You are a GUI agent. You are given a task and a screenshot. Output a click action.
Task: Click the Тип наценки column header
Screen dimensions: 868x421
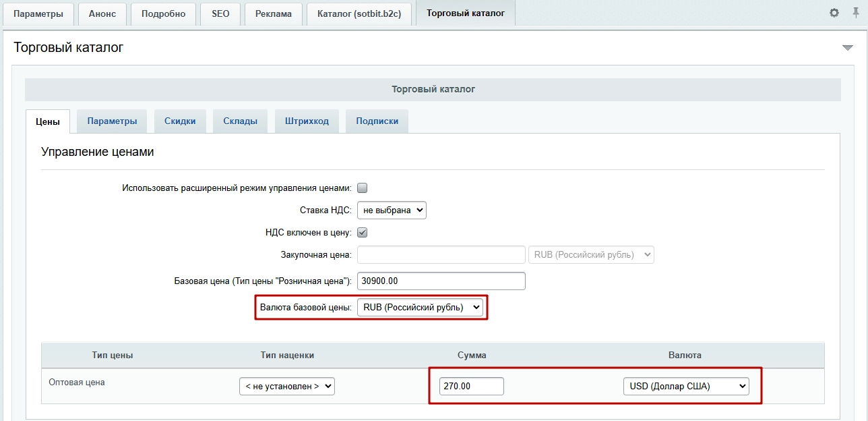click(287, 355)
